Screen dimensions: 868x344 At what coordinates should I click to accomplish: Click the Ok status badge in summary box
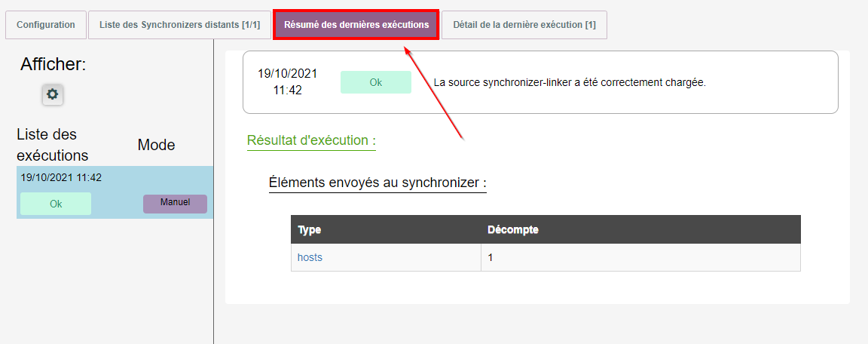coord(375,82)
